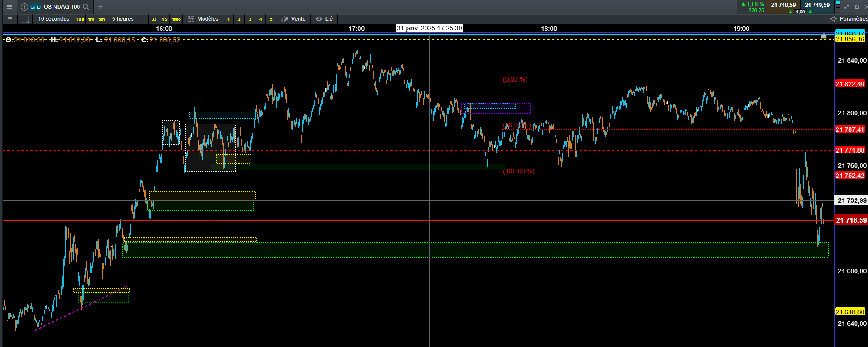
Task: Add a new chart tab with plus
Action: [x=101, y=7]
